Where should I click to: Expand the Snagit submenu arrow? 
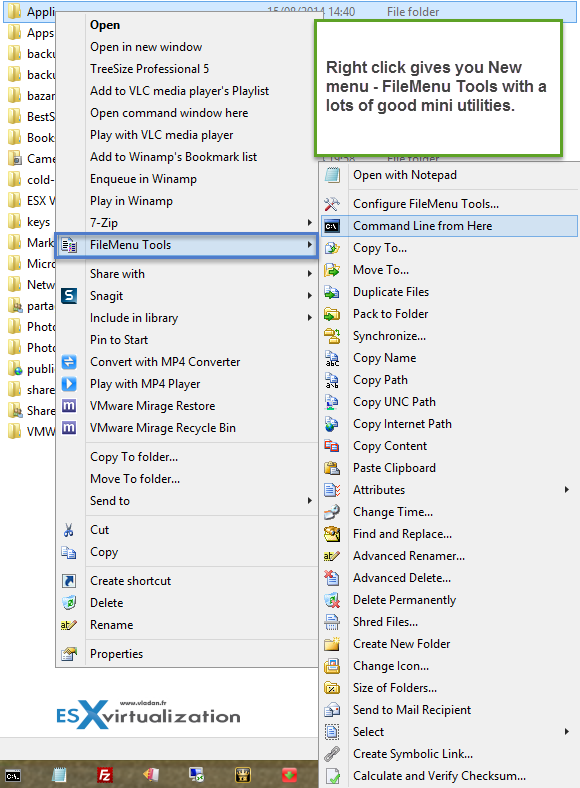coord(310,296)
